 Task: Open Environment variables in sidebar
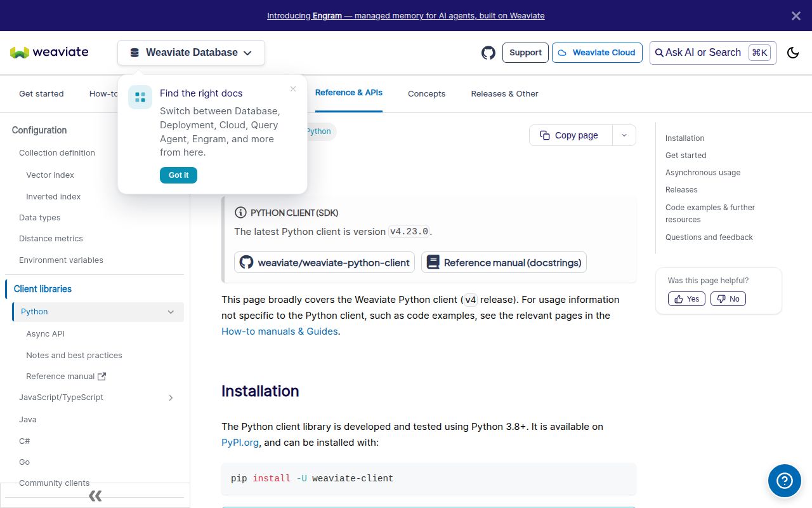click(61, 260)
